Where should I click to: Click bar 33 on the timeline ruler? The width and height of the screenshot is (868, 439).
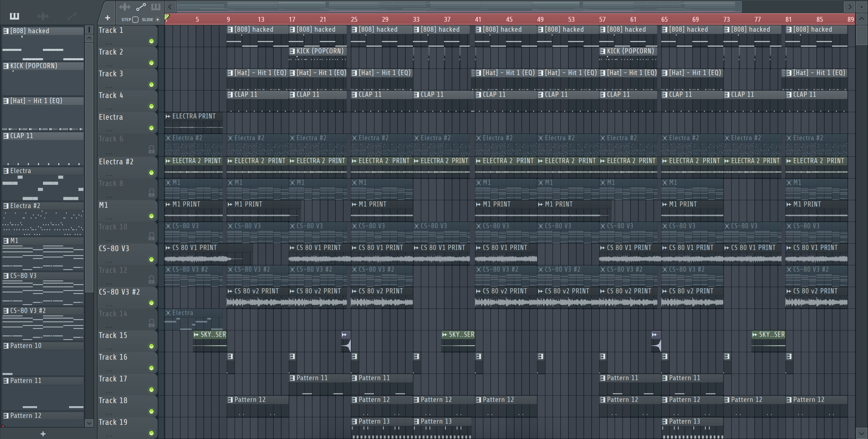(x=416, y=20)
